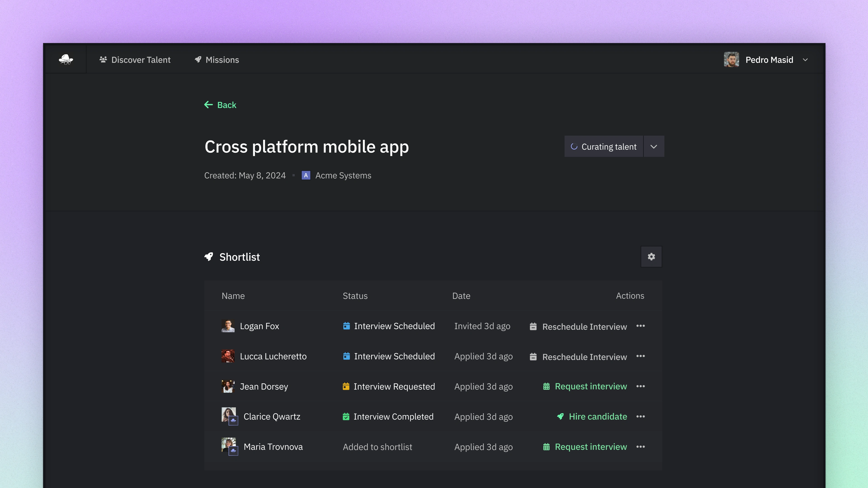Click the Status column header
This screenshot has width=868, height=488.
point(355,296)
